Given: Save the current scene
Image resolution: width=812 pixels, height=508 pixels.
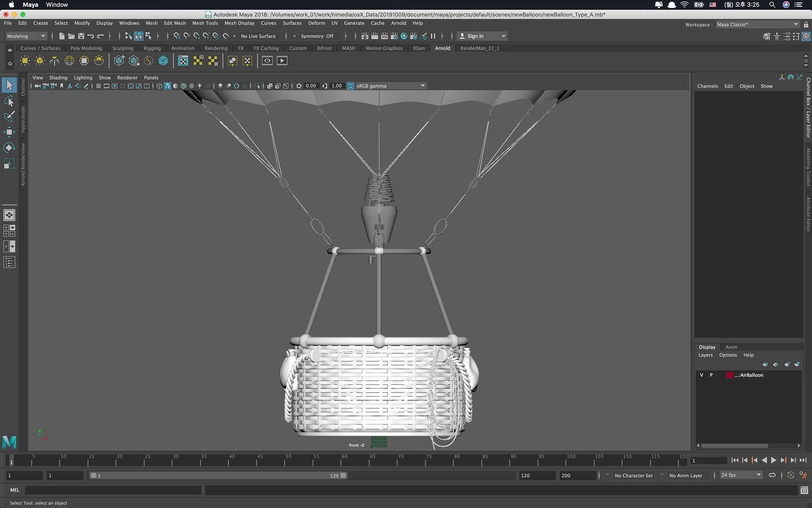Looking at the screenshot, I should pos(81,36).
